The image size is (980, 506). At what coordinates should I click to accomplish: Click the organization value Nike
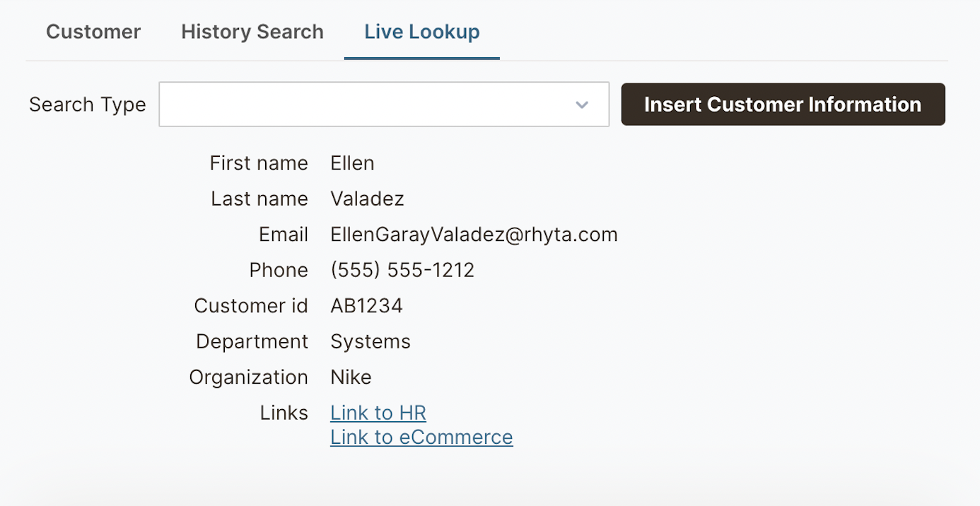coord(351,377)
